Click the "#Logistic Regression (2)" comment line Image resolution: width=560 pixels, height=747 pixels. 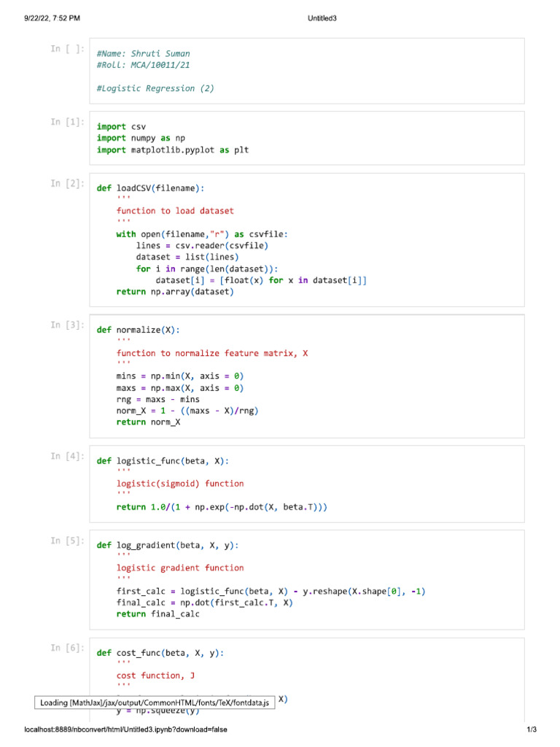pos(155,88)
